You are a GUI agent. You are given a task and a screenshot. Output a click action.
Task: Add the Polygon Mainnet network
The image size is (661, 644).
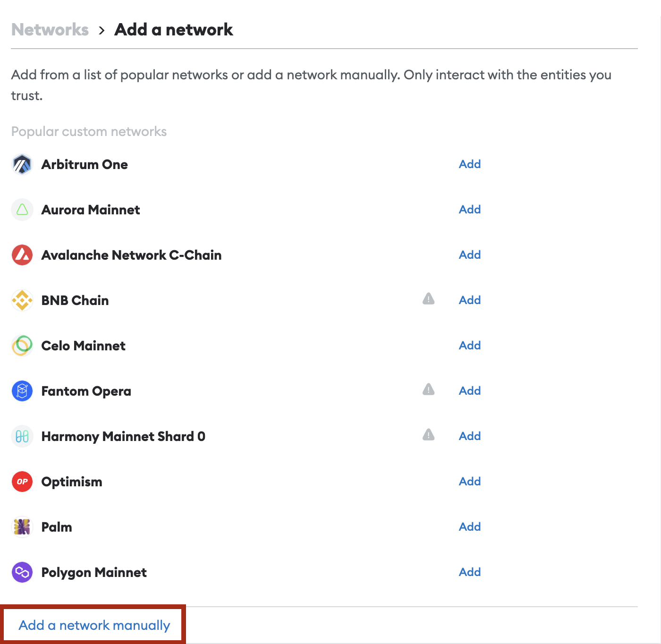[x=470, y=572]
